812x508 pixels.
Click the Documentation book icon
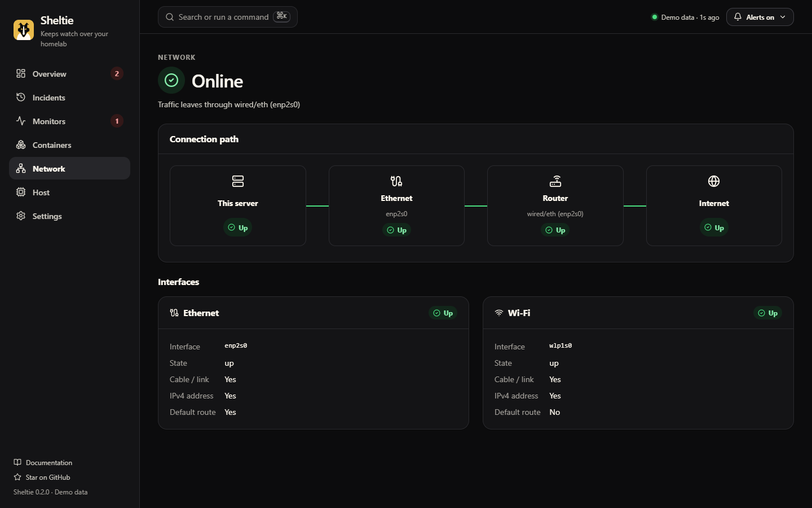click(17, 462)
